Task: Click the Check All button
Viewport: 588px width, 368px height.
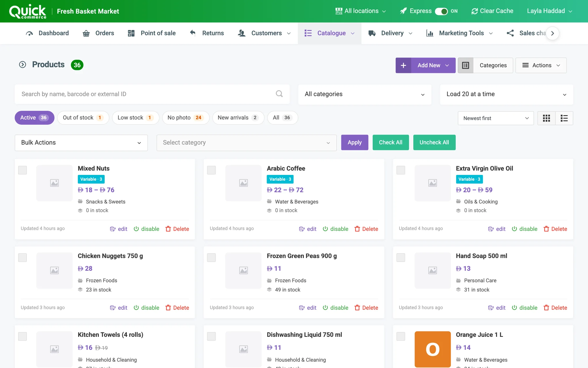Action: (391, 142)
